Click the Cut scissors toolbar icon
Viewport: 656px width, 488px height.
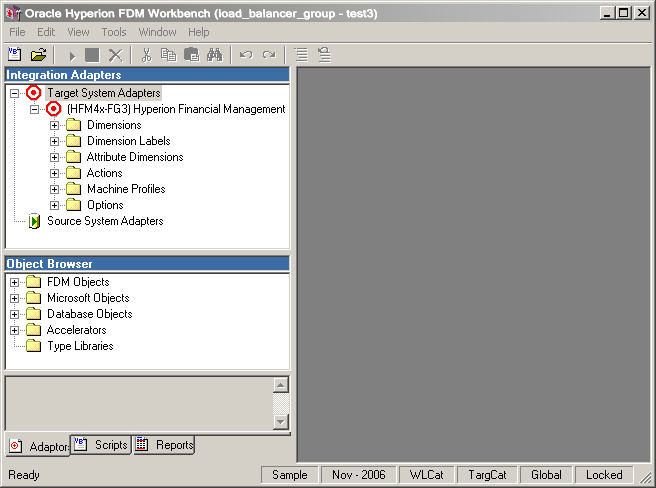pyautogui.click(x=146, y=55)
